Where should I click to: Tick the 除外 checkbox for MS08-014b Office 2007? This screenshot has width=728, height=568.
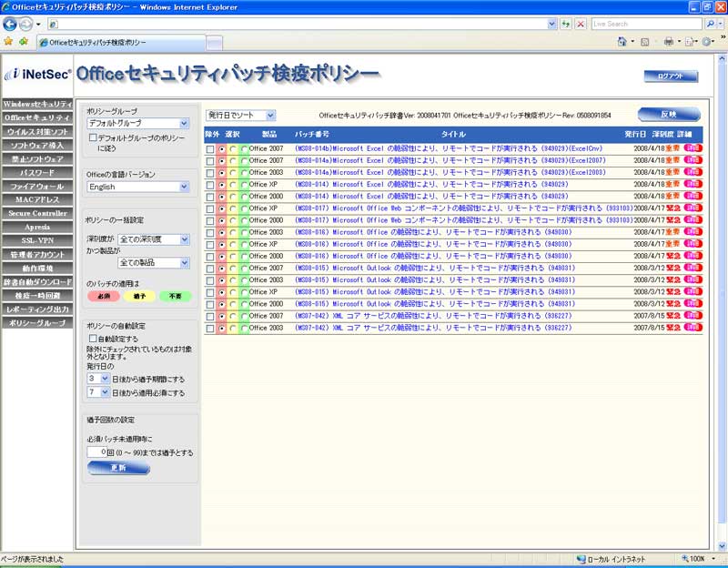tap(210, 149)
